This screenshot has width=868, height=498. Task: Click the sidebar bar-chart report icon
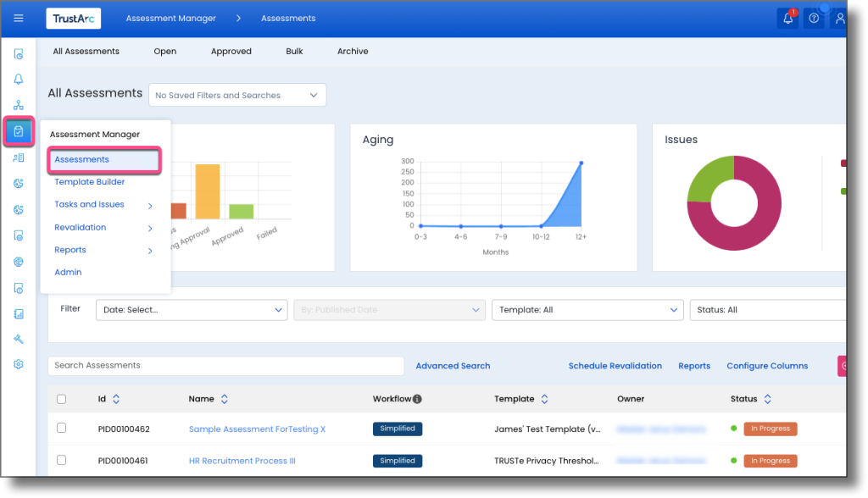click(19, 313)
